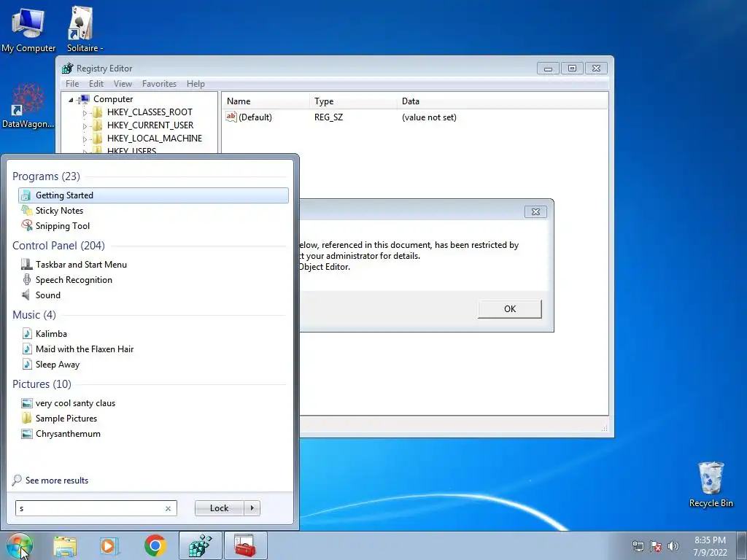Maximize the Registry Editor window

click(x=572, y=68)
